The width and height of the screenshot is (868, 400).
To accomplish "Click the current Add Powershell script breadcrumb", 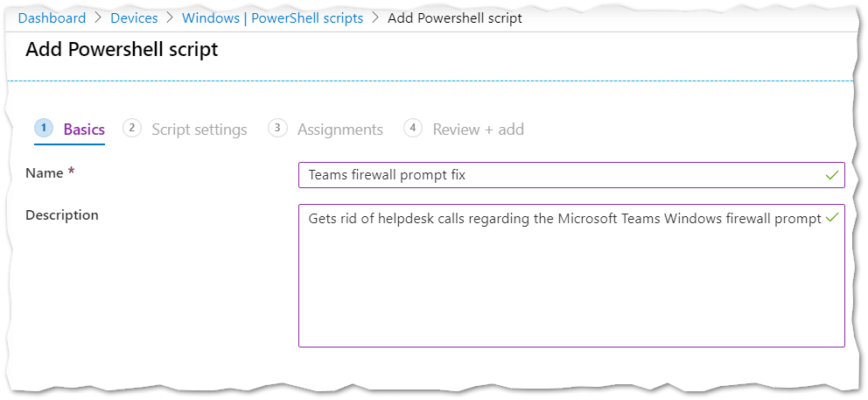I will (x=454, y=18).
